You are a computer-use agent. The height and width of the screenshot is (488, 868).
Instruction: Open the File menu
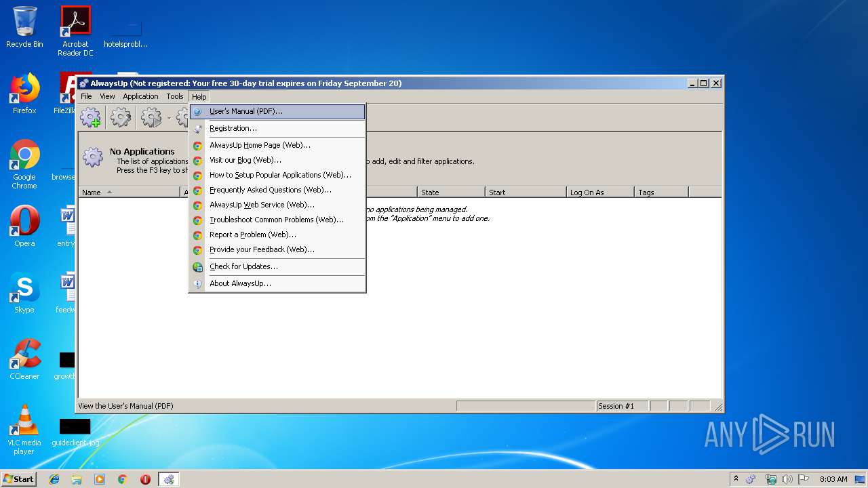(x=86, y=96)
